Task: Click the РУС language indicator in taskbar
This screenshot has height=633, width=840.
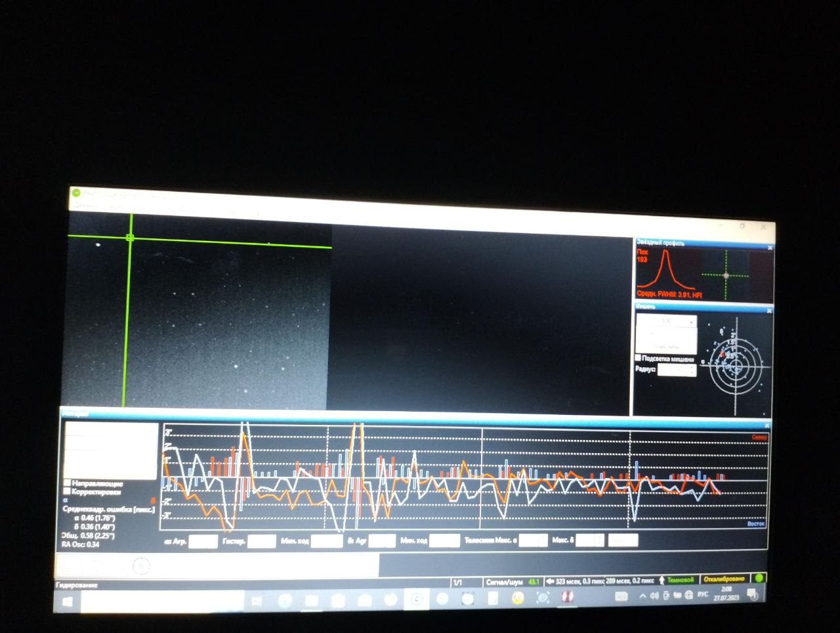Action: point(702,595)
